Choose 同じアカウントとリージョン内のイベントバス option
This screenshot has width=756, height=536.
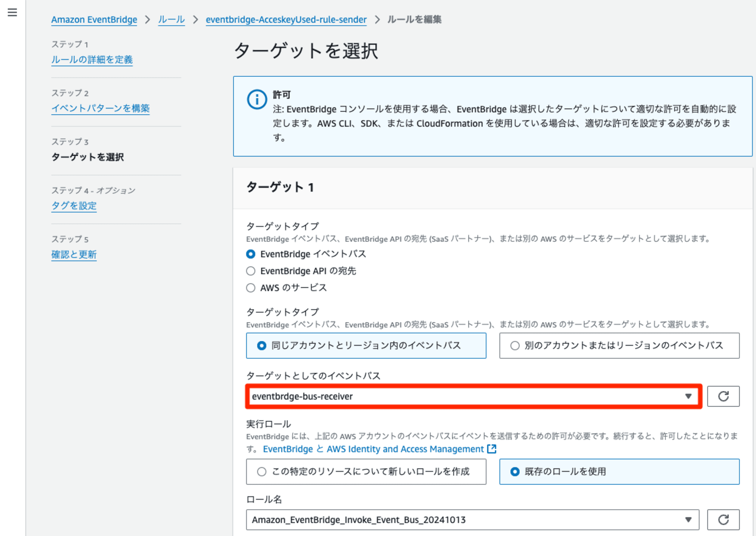pos(366,345)
